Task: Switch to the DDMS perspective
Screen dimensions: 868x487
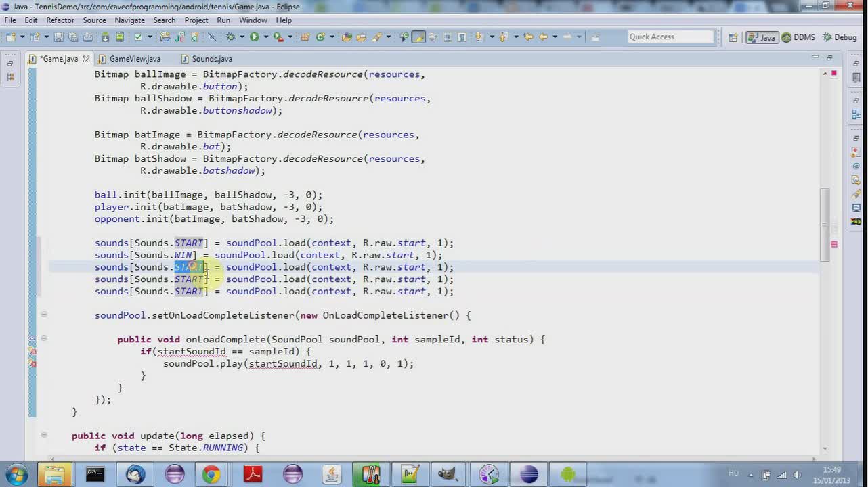Action: point(798,37)
